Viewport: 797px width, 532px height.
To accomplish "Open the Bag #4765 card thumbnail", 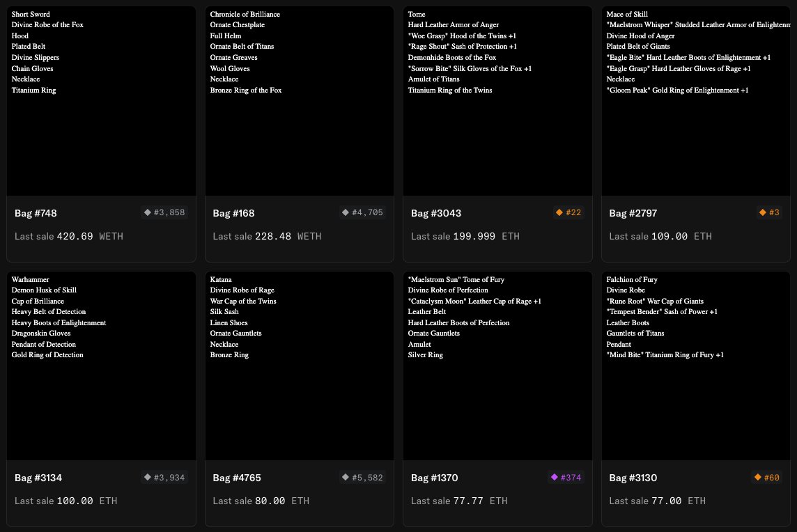I will (300, 366).
